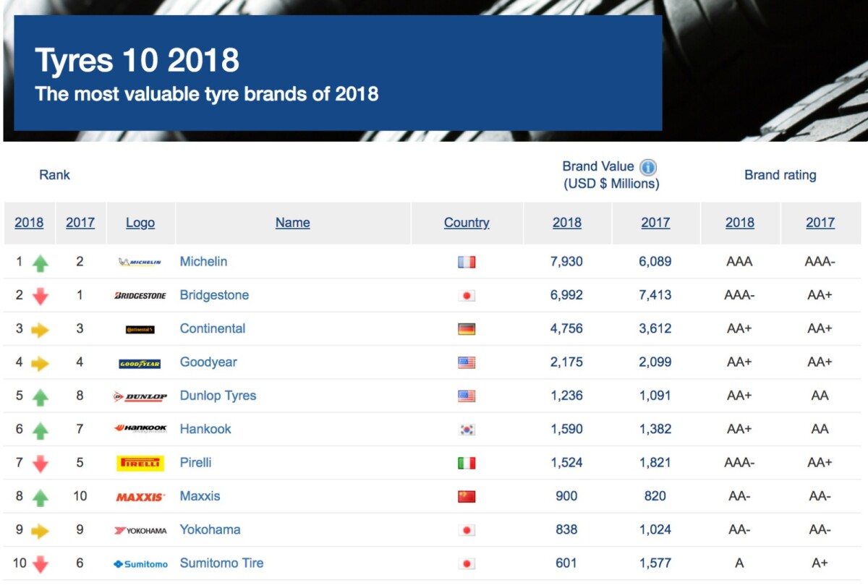Click the Brand rating group heading
Viewport: 868px width, 588px height.
point(780,175)
